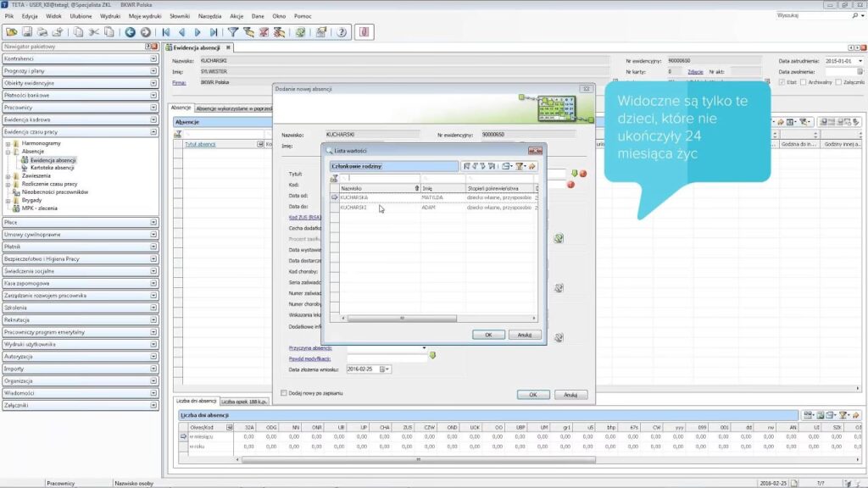Click the open folder icon in toolbar
Screen dimensions: 868x488
click(11, 32)
